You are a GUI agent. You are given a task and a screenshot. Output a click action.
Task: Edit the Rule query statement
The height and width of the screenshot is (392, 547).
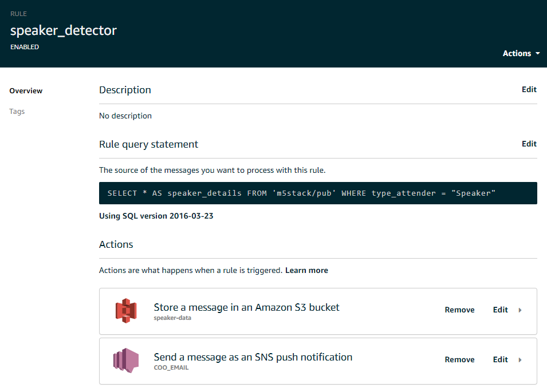click(529, 144)
